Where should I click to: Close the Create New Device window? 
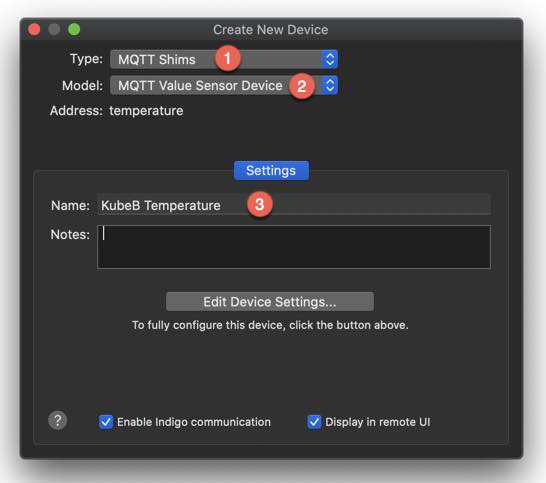coord(34,30)
